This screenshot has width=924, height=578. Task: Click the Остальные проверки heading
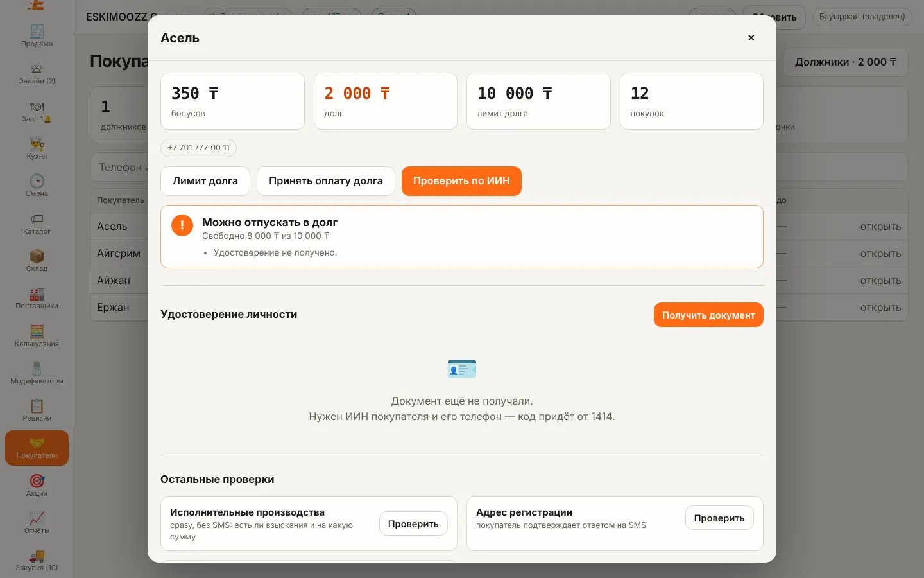click(218, 479)
